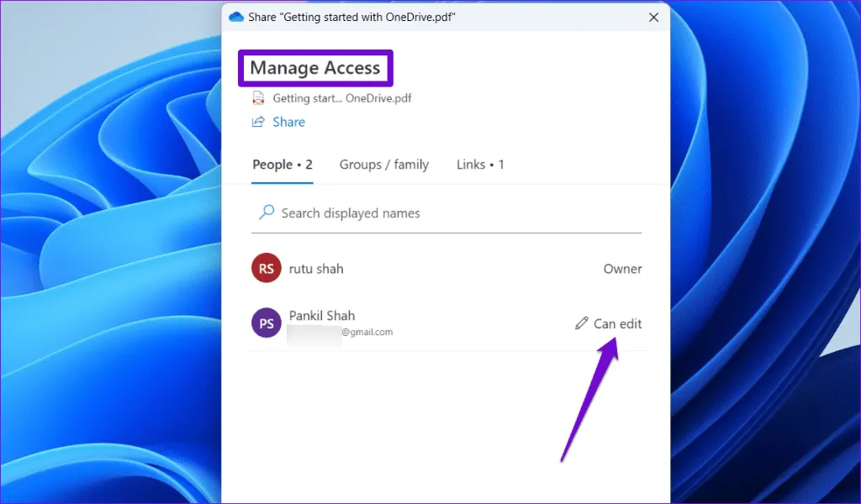Click the Owner label for rutu shah
The height and width of the screenshot is (504, 861).
click(x=622, y=269)
